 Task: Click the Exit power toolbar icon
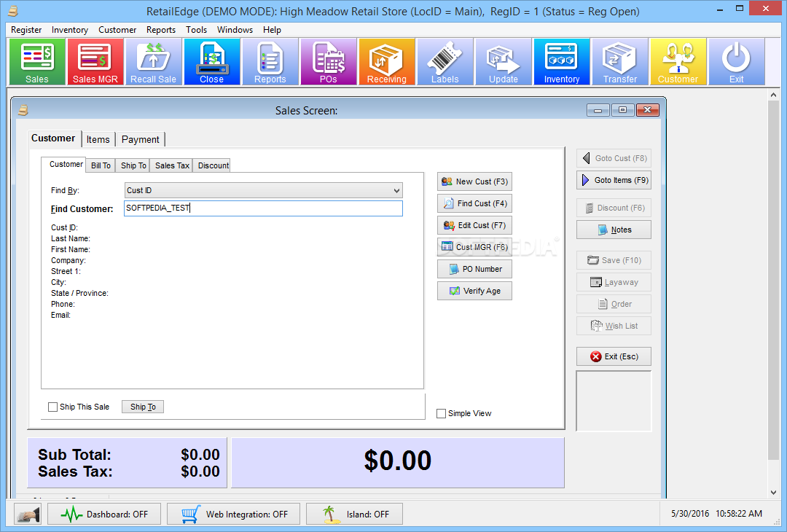pos(736,62)
